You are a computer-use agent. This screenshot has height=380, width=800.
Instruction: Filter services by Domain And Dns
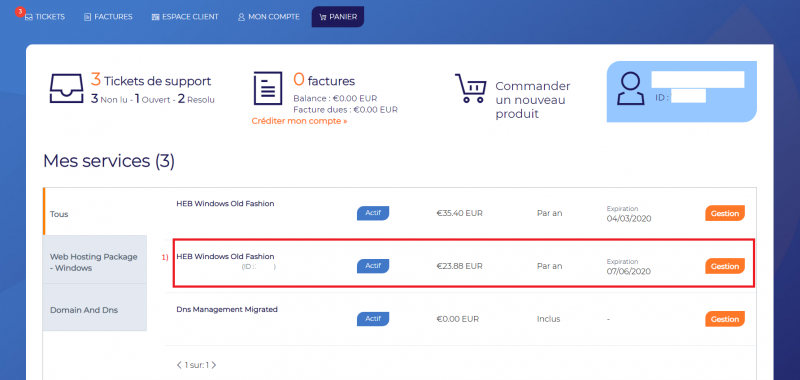(x=95, y=310)
